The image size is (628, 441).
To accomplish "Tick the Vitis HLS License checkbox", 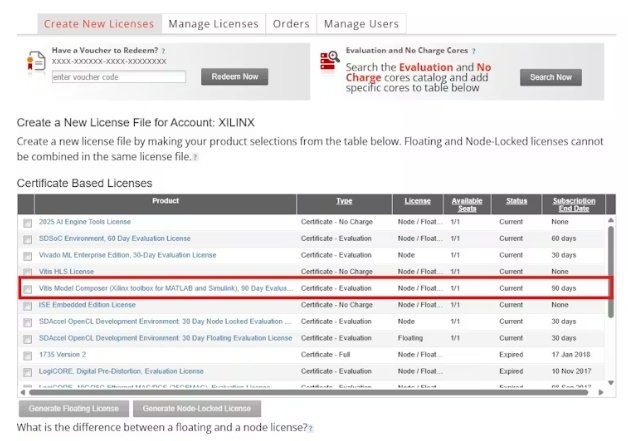I will click(x=28, y=272).
